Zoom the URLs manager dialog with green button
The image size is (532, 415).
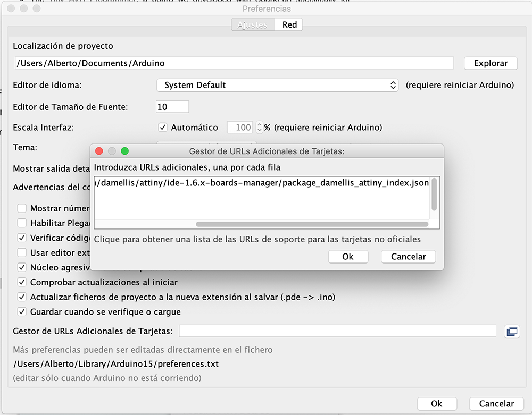(x=125, y=151)
